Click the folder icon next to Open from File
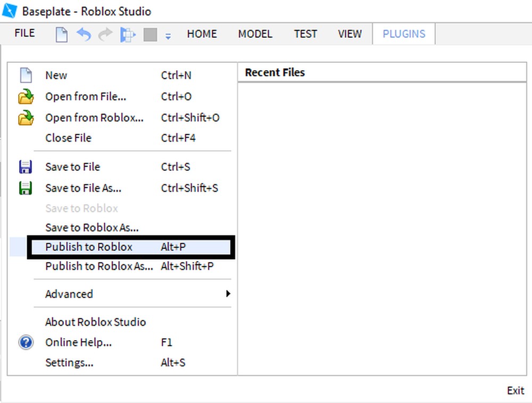 tap(25, 96)
